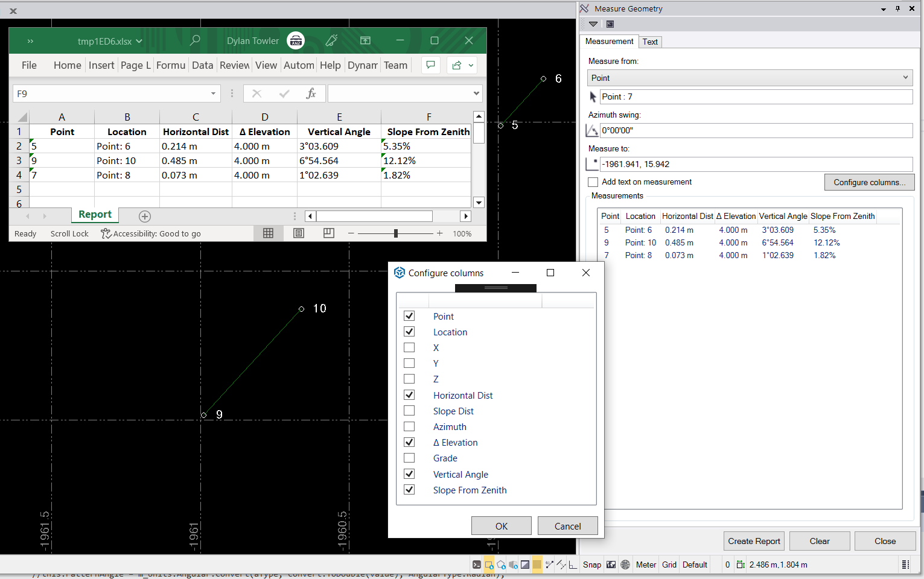
Task: Click the point picker arrow beside Point : 7
Action: click(593, 96)
